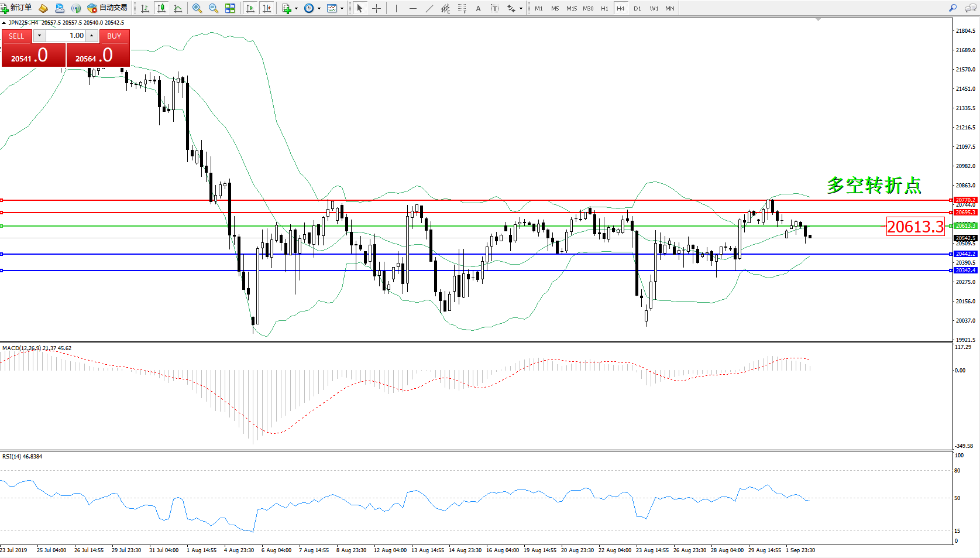Open the chat messages icon

click(969, 8)
